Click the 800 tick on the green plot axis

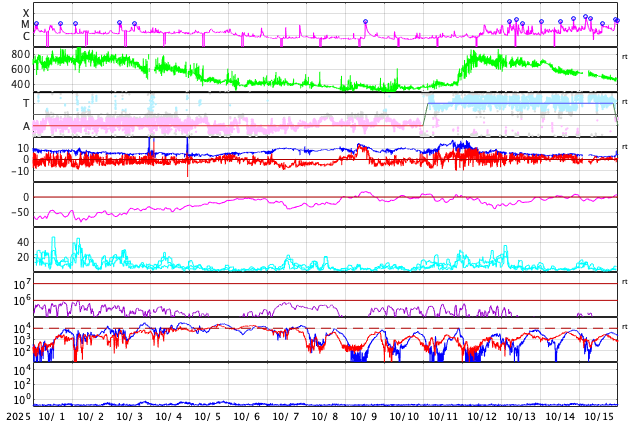point(21,54)
